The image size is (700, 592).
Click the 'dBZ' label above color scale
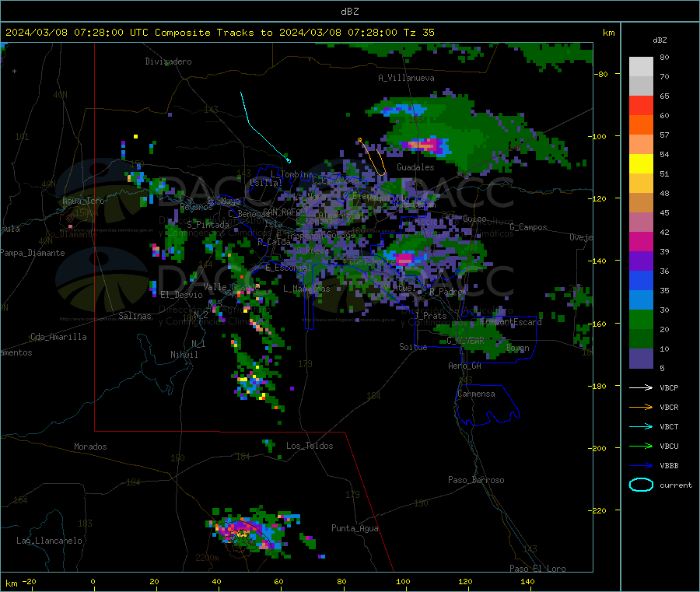point(660,40)
